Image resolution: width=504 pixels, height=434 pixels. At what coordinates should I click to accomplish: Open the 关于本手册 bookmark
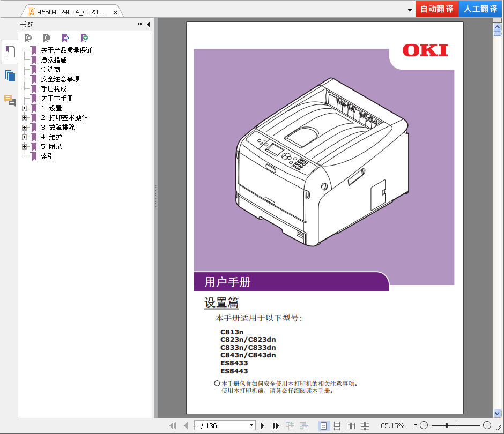(x=57, y=98)
